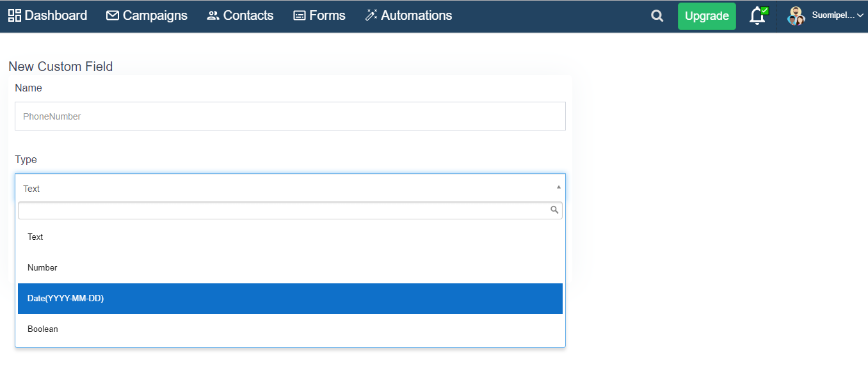Click the search magnifier in the header
The height and width of the screenshot is (378, 868).
click(657, 16)
